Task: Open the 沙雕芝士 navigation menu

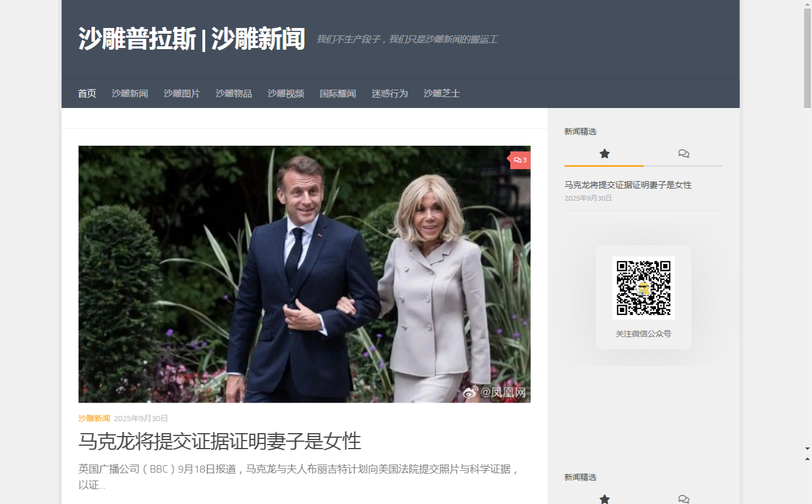Action: [x=441, y=93]
